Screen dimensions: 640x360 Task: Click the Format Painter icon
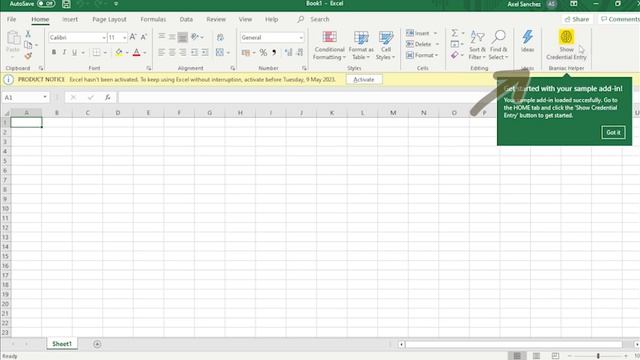28,56
